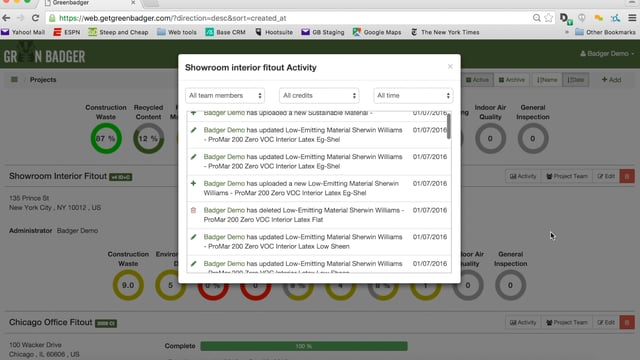
Task: Click the plus icon on uploaded Latex Eg-Shel entry
Action: pos(193,183)
